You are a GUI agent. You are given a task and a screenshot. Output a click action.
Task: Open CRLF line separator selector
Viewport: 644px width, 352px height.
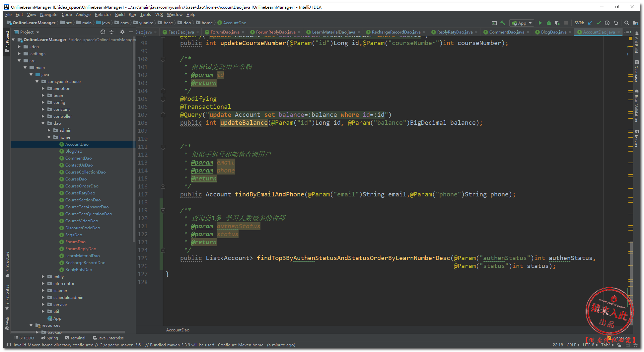click(x=573, y=345)
